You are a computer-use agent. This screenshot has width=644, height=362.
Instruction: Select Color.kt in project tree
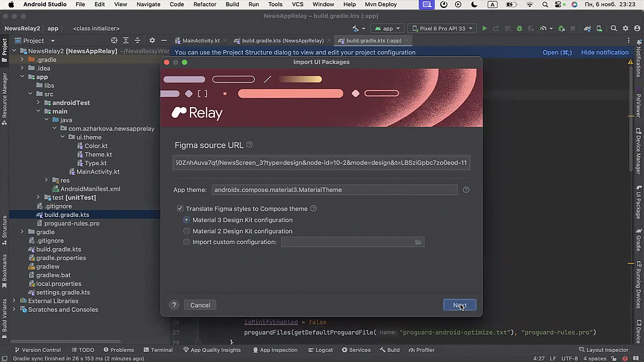(x=96, y=146)
